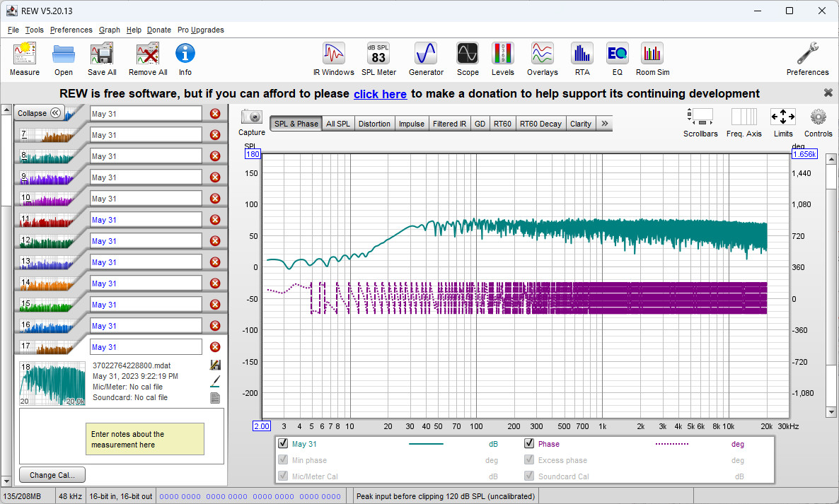Click pencil icon of measurement 18
Image resolution: width=839 pixels, height=504 pixels.
point(215,381)
